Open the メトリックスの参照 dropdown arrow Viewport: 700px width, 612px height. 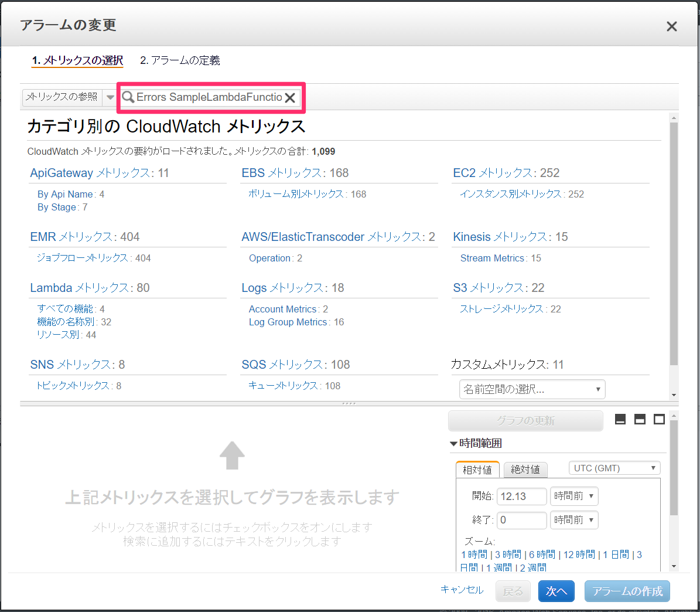(x=110, y=97)
